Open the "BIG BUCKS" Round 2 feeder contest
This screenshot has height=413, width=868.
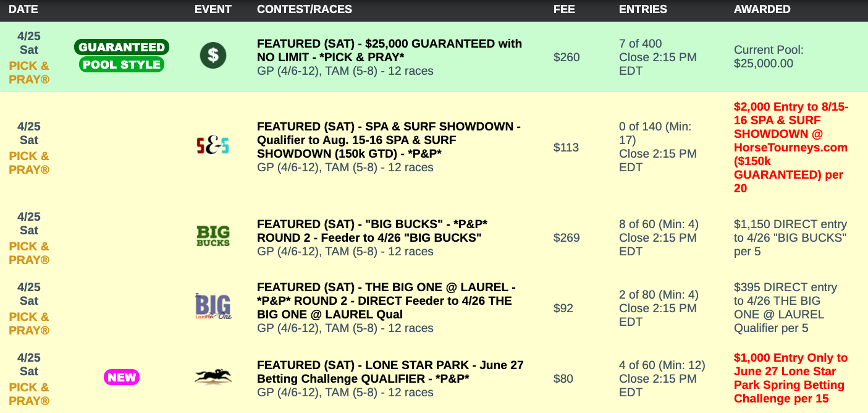[x=372, y=231]
